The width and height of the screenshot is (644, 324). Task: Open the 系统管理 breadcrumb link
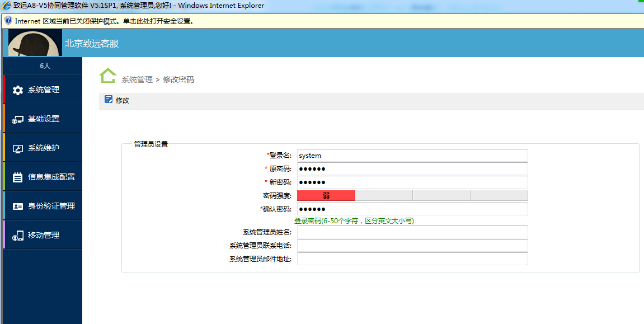point(137,79)
